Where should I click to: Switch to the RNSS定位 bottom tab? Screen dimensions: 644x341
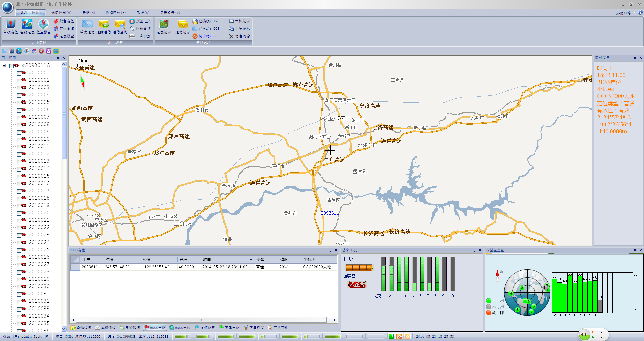180,328
